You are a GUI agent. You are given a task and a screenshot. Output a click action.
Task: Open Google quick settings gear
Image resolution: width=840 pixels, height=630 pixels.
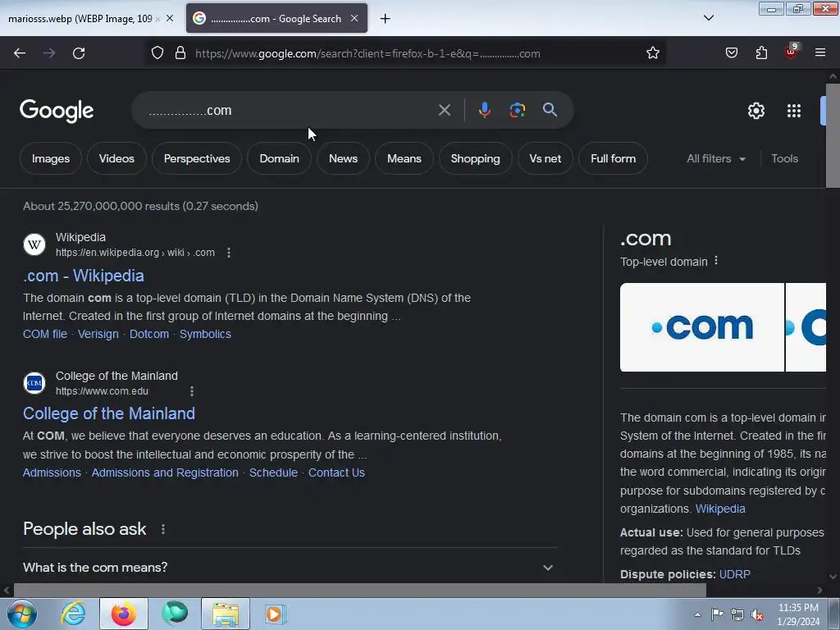756,111
